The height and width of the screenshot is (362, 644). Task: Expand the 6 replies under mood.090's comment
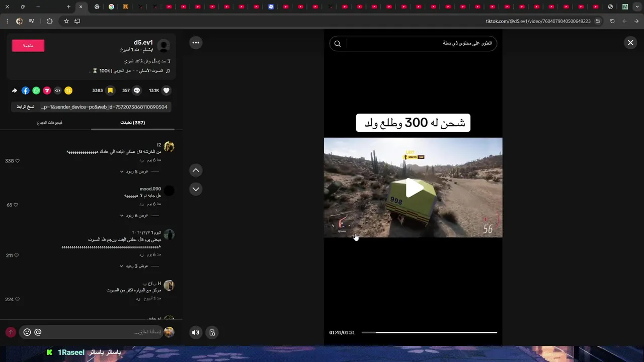[134, 216]
